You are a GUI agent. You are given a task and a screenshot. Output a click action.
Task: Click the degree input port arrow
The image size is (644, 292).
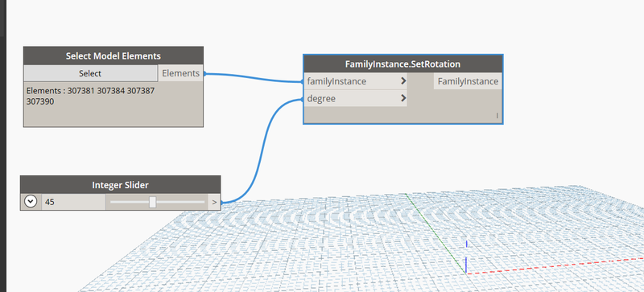click(403, 99)
